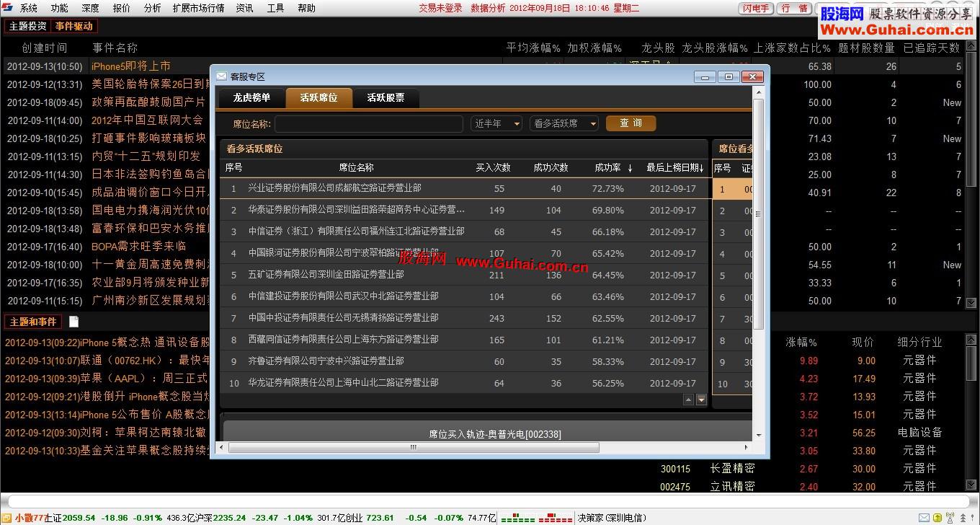The image size is (980, 525).
Task: Select row 齐鲁证券宁波中兴路
Action: tap(465, 361)
